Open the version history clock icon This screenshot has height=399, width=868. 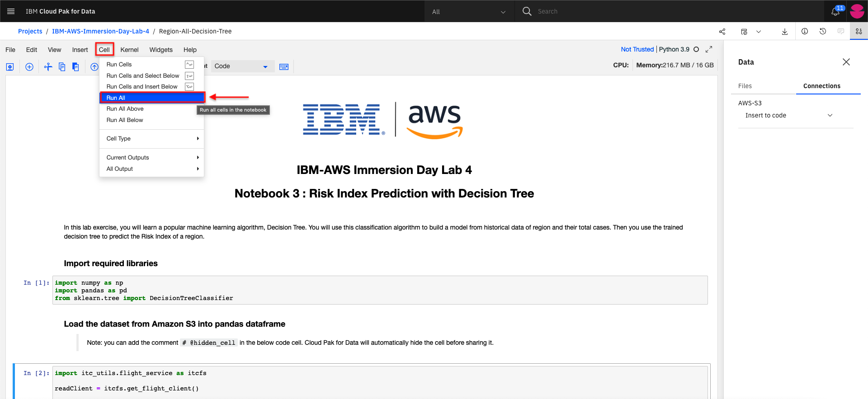[823, 31]
